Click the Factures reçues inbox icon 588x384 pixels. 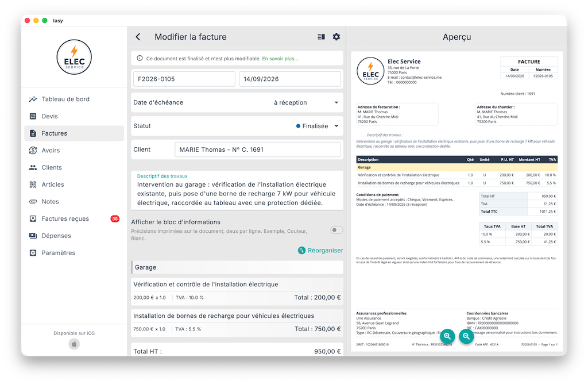(x=33, y=219)
